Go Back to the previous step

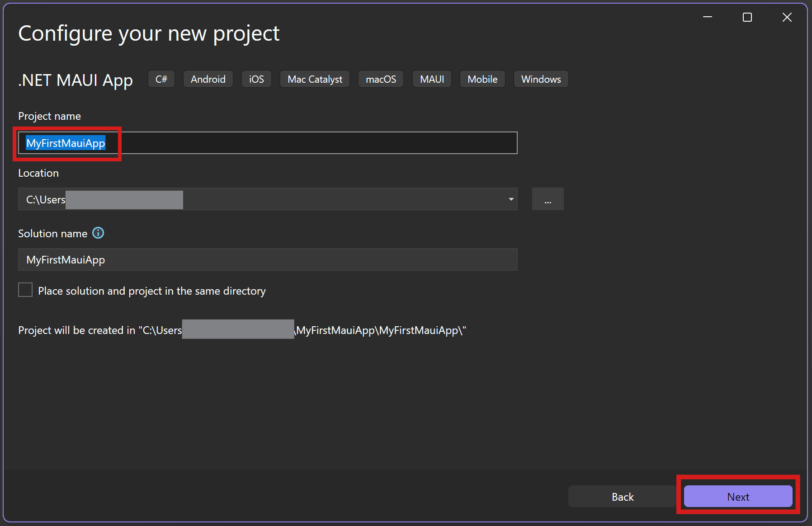tap(622, 497)
